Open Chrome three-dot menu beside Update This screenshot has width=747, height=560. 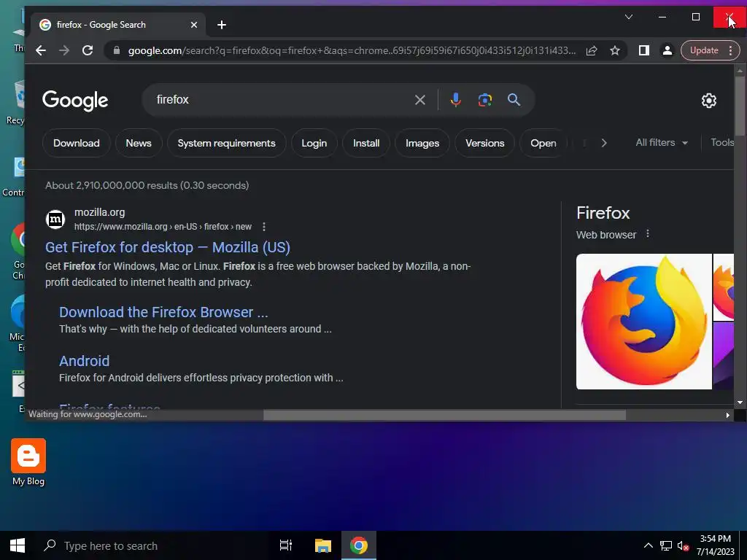(730, 50)
